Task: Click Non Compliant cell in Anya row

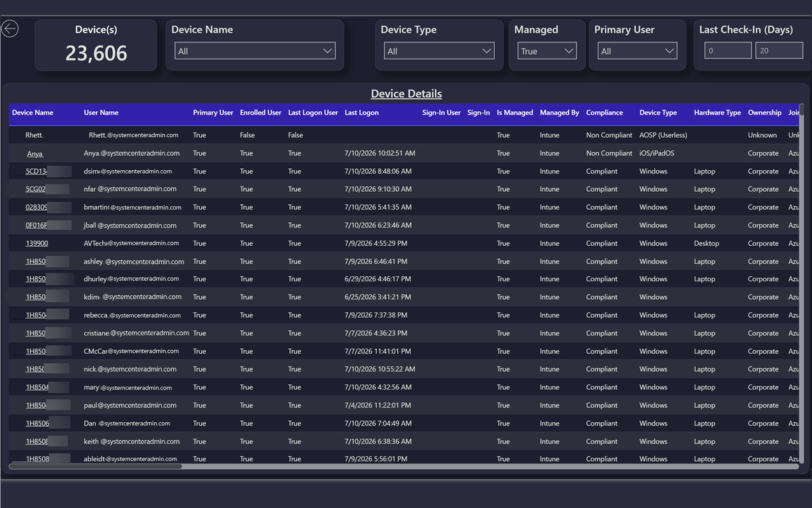Action: click(610, 153)
